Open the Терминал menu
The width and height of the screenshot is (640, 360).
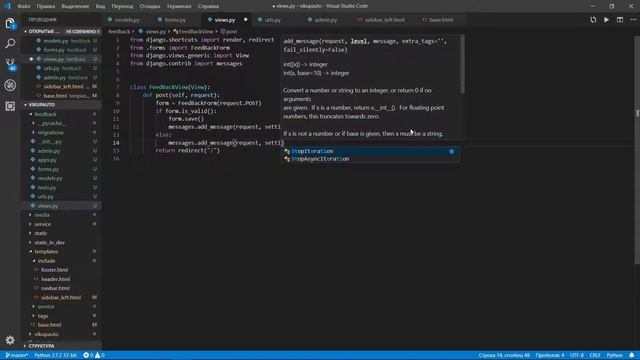179,6
